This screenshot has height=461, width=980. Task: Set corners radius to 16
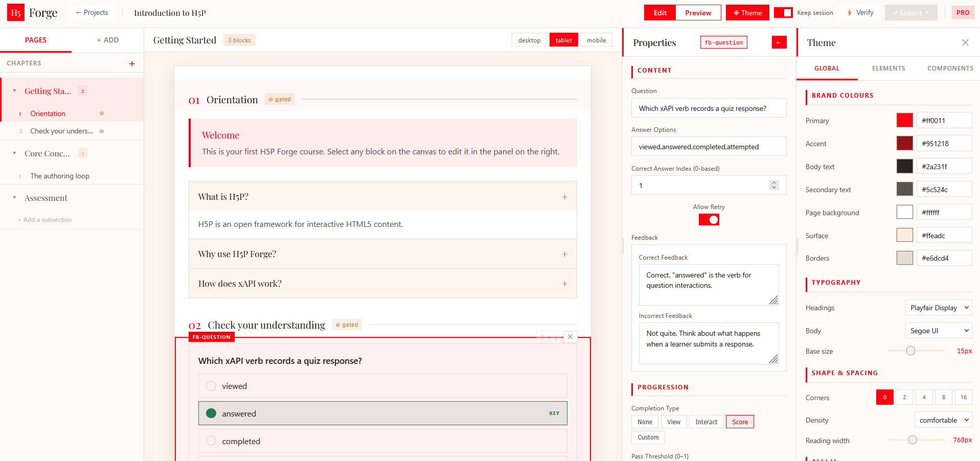(x=964, y=397)
